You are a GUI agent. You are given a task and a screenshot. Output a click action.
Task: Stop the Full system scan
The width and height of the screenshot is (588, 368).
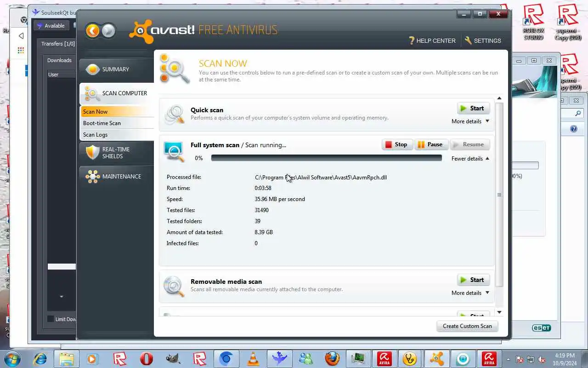(x=397, y=144)
